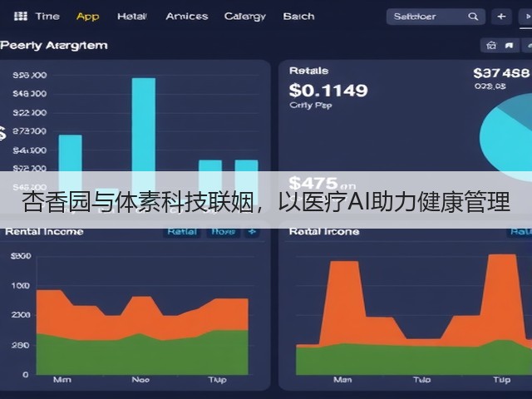532x399 pixels.
Task: Open the Hetal menu item
Action: point(132,17)
